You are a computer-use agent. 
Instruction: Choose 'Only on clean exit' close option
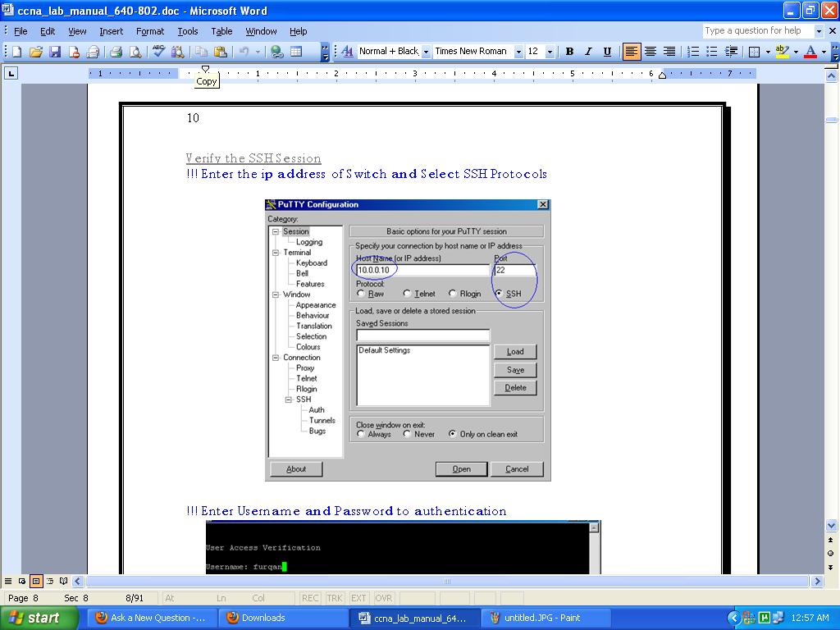[451, 434]
